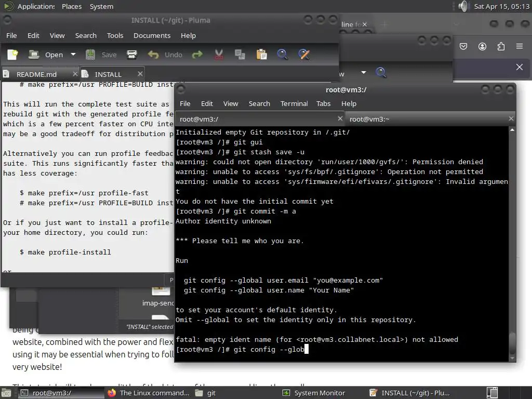Close the Firefox notification bar

tap(520, 67)
